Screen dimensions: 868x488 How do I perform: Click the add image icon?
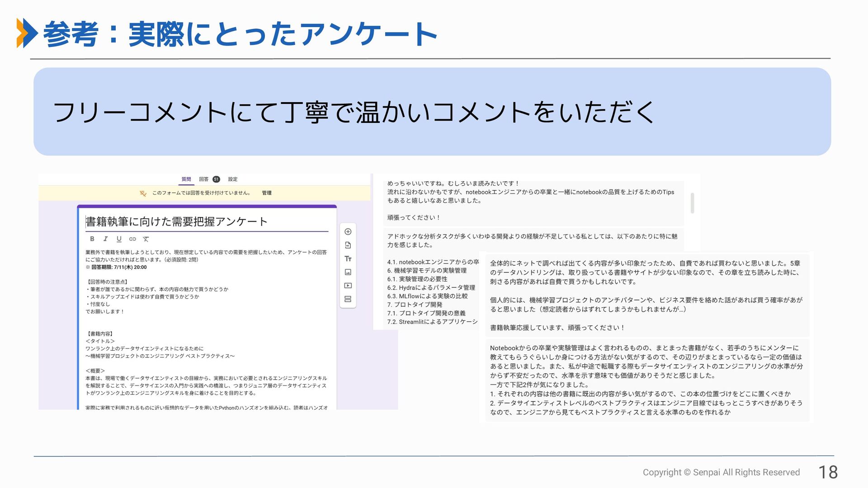[x=348, y=272]
